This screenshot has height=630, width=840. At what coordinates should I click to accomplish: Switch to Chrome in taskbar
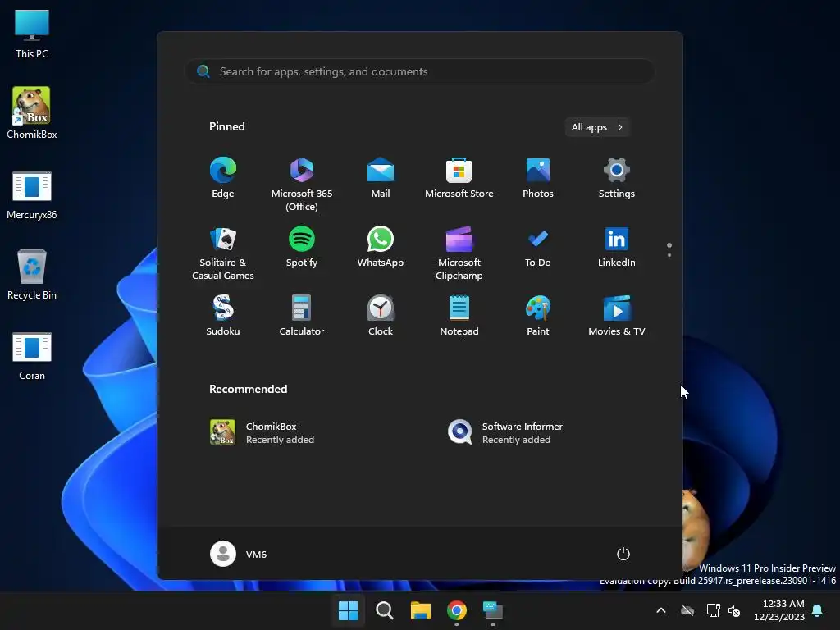click(456, 610)
